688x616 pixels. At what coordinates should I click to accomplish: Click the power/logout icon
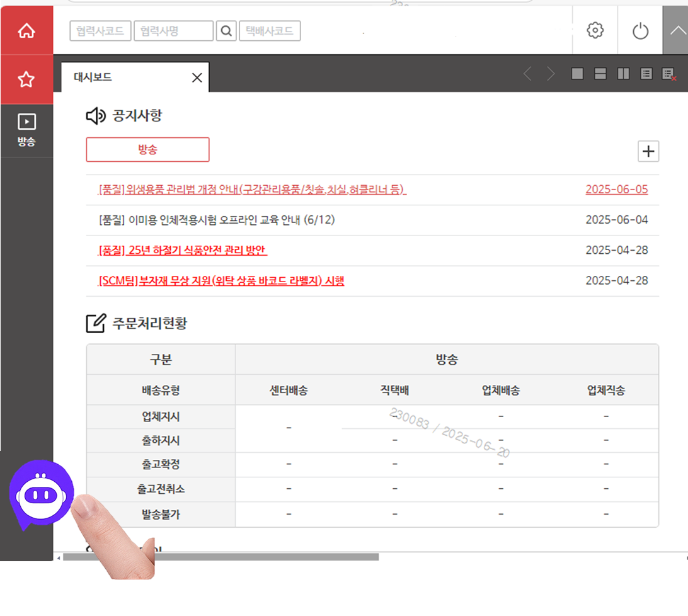tap(641, 30)
